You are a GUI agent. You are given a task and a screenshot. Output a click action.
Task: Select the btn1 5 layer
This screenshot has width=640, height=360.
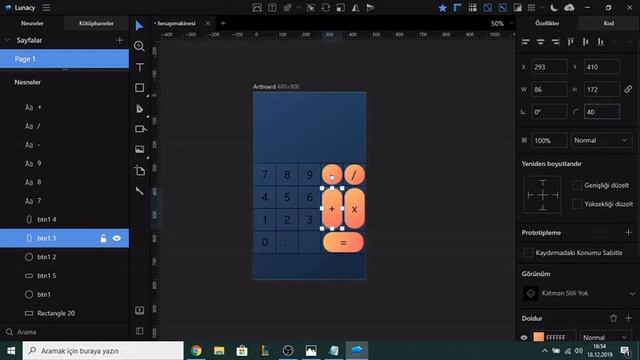click(64, 276)
